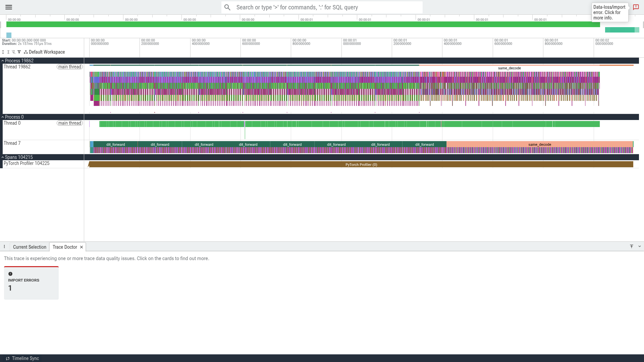The image size is (644, 362).
Task: Collapse the Process 19862 group
Action: (3, 61)
